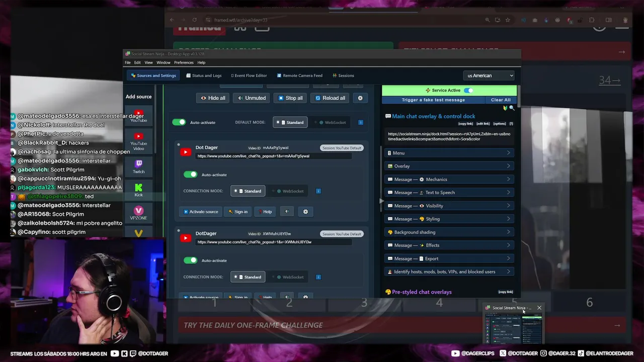Click the Stop all button
Screen dimensions: 644x362
[290, 98]
